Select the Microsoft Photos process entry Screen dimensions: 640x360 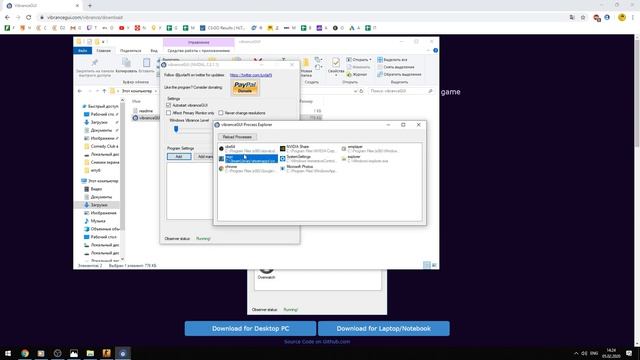(309, 169)
